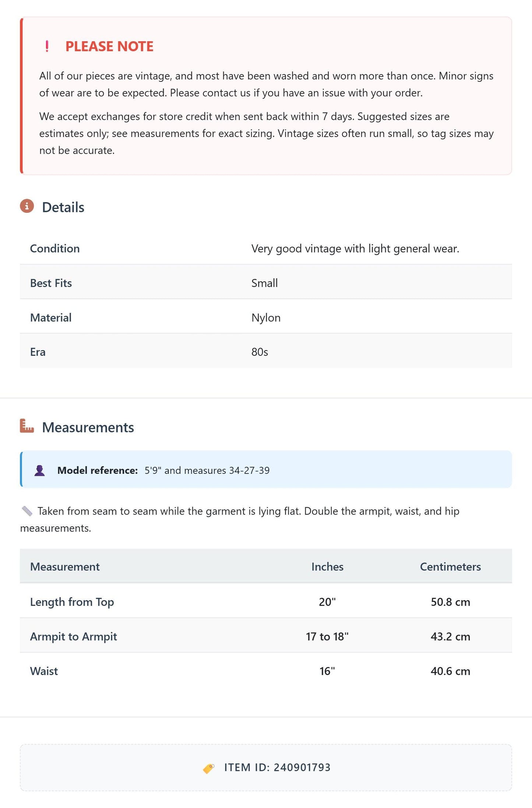Click the Model reference bold label
Image resolution: width=532 pixels, height=808 pixels.
pos(98,470)
